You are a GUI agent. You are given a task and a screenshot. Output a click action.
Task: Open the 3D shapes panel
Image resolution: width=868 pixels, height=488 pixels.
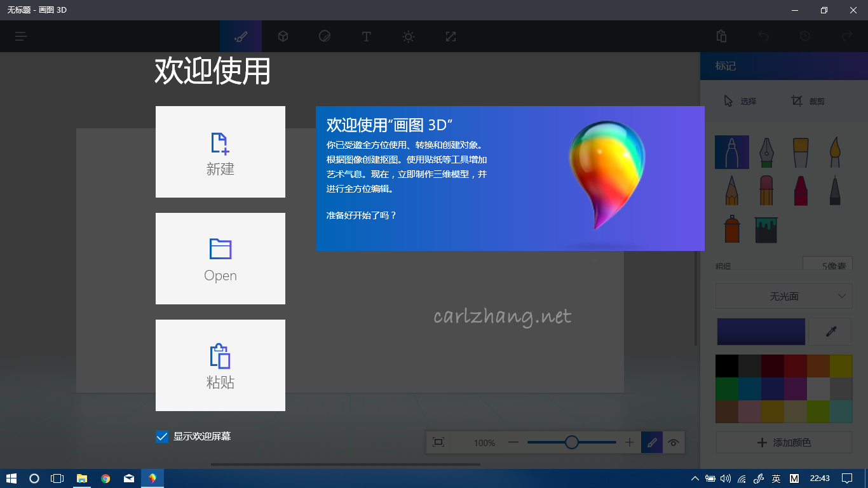(282, 36)
